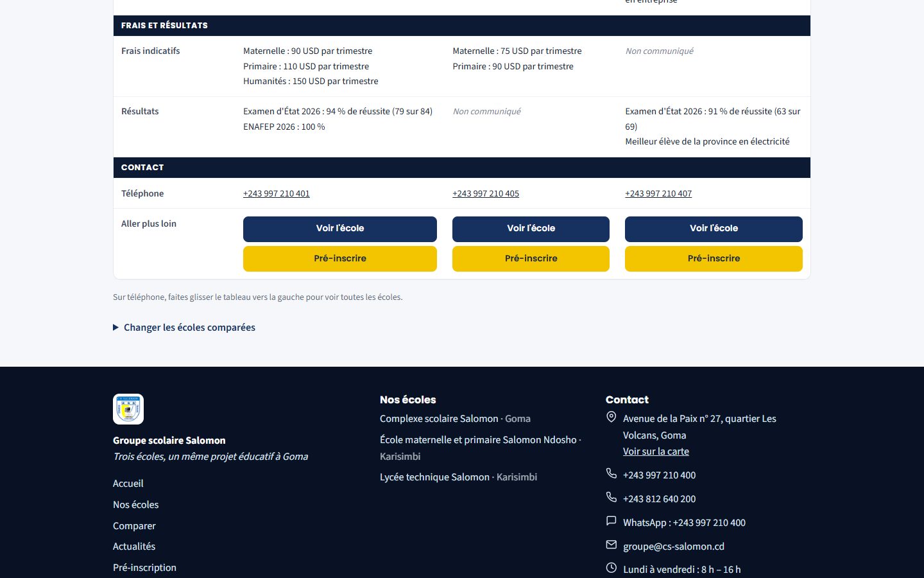Open 'Voir l'école' under +243 997 210 401
The height and width of the screenshot is (578, 924).
pyautogui.click(x=340, y=229)
